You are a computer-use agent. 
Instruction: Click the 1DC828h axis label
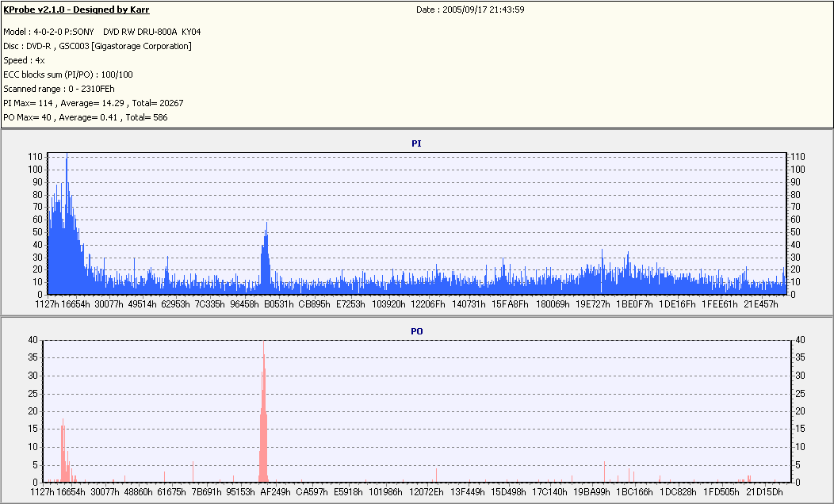(678, 492)
